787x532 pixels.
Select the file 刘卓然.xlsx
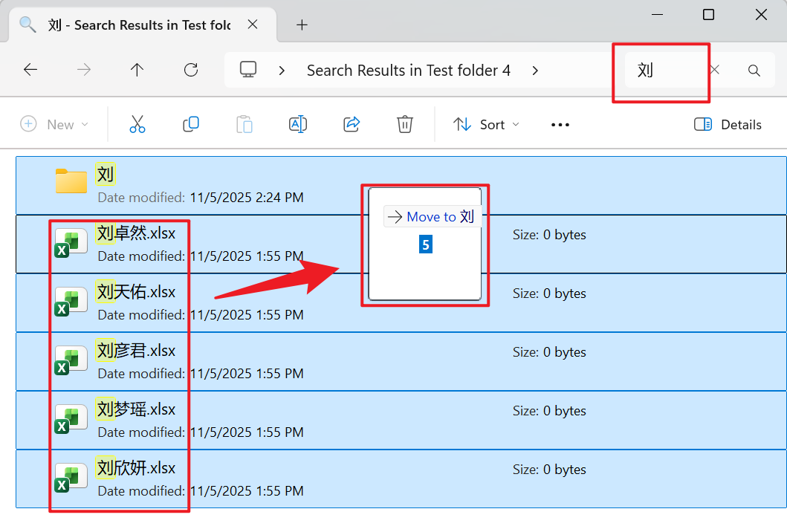click(x=137, y=234)
